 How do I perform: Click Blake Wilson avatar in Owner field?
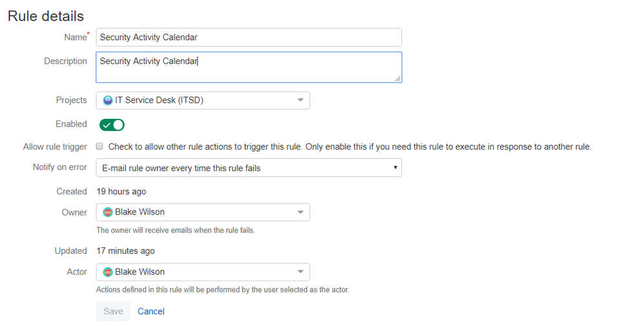pyautogui.click(x=108, y=212)
